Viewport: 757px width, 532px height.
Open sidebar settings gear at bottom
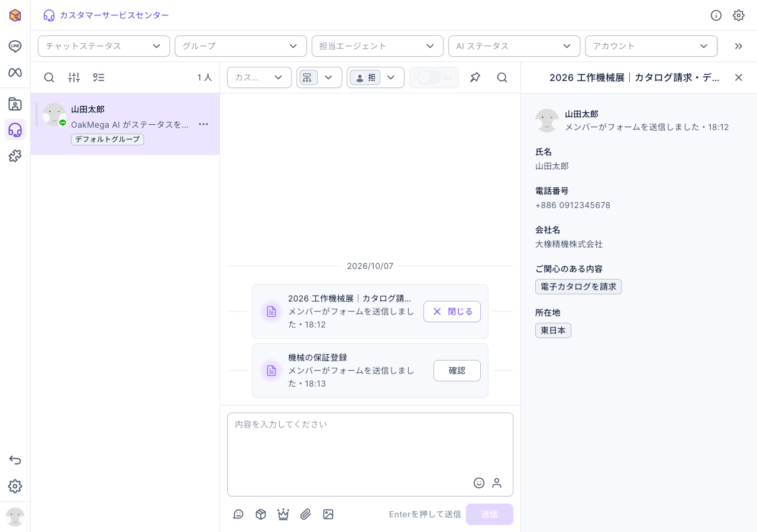click(15, 486)
